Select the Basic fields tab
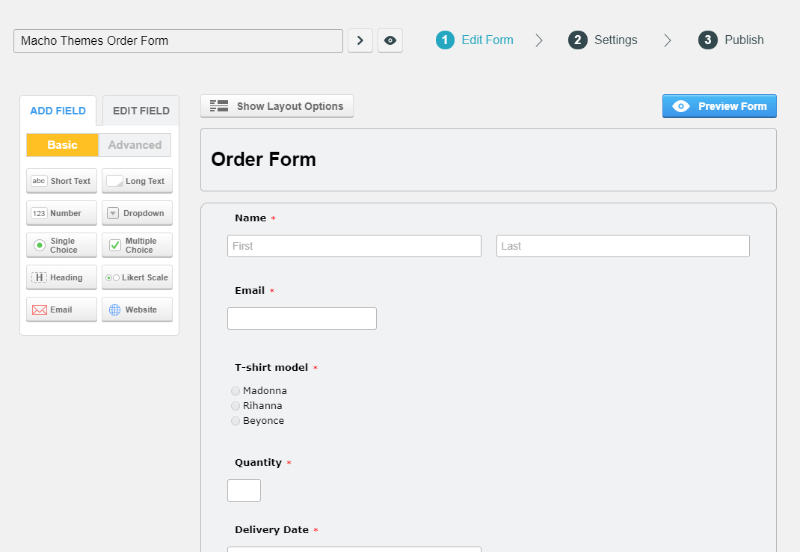This screenshot has width=800, height=552. click(x=62, y=145)
